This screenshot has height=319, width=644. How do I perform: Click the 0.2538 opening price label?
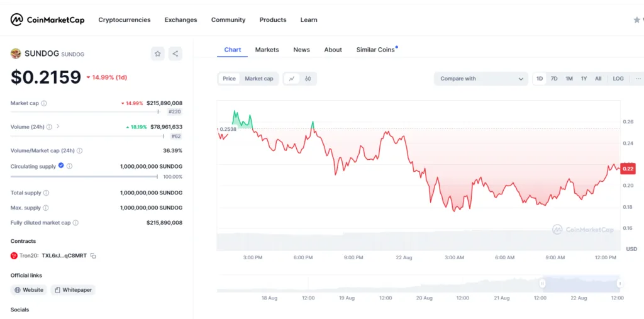(228, 129)
